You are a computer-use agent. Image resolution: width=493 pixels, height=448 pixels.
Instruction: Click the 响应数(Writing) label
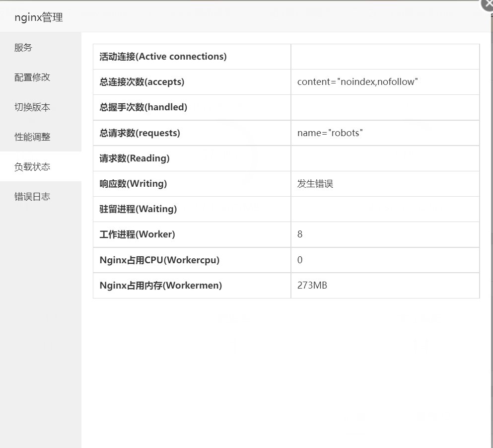(133, 184)
